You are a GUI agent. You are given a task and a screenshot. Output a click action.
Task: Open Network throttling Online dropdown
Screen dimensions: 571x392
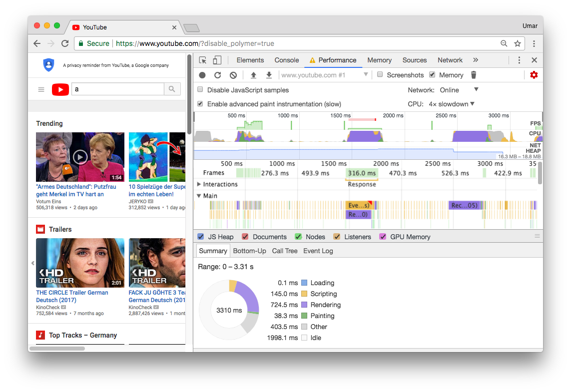(x=459, y=90)
